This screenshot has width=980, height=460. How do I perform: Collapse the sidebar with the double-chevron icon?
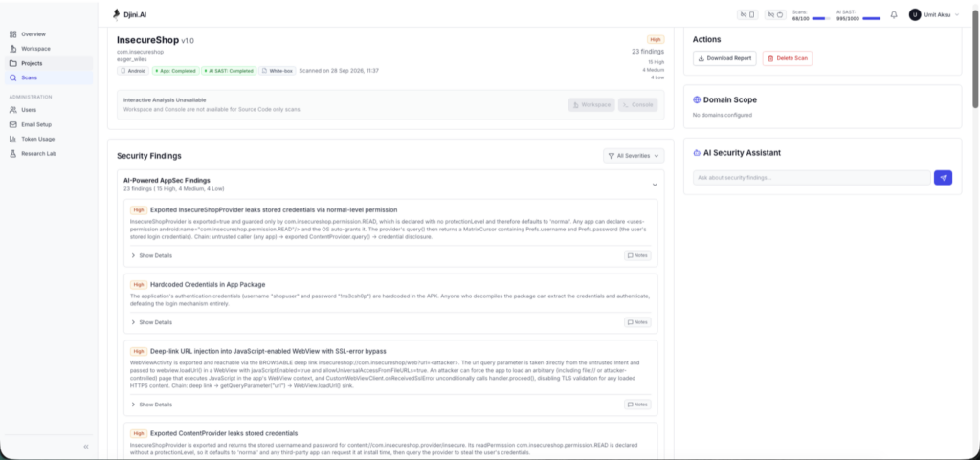coord(85,447)
